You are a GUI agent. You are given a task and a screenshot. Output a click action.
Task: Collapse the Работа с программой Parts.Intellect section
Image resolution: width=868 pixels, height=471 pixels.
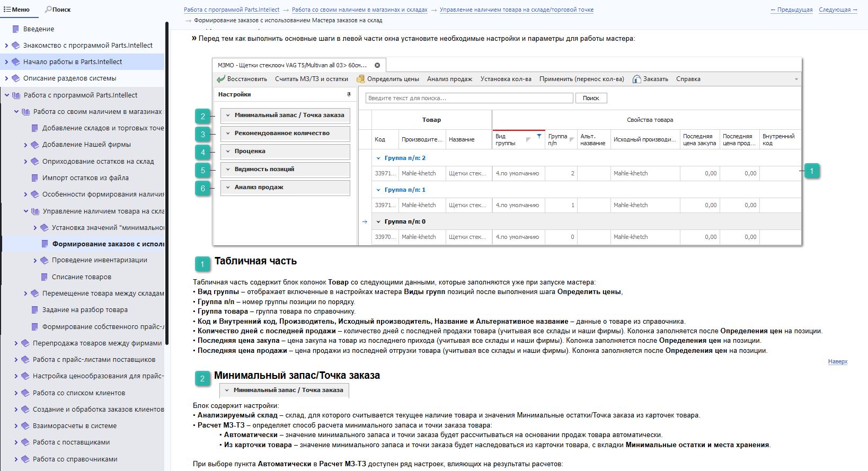point(6,95)
